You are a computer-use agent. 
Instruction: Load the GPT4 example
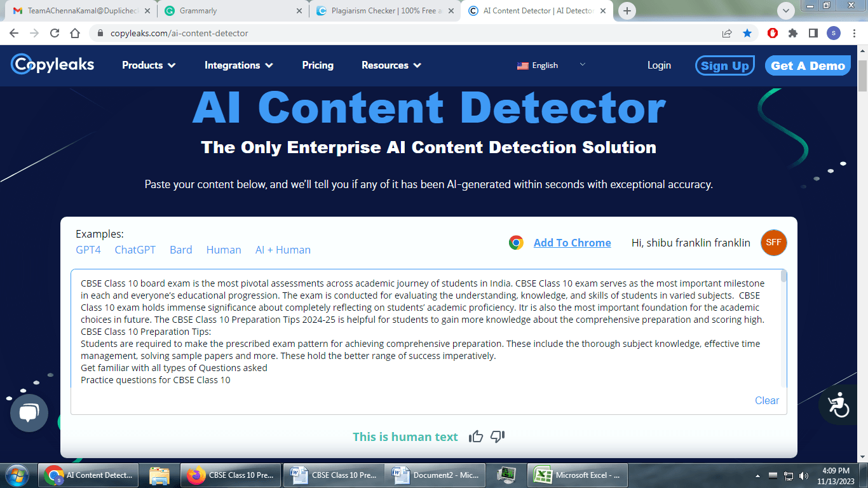pyautogui.click(x=88, y=250)
